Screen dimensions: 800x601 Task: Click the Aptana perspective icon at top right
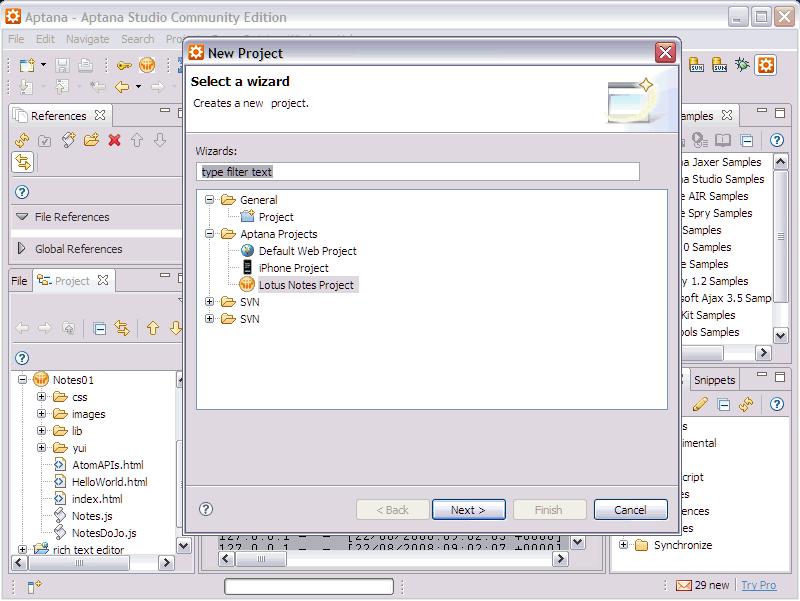tap(765, 65)
